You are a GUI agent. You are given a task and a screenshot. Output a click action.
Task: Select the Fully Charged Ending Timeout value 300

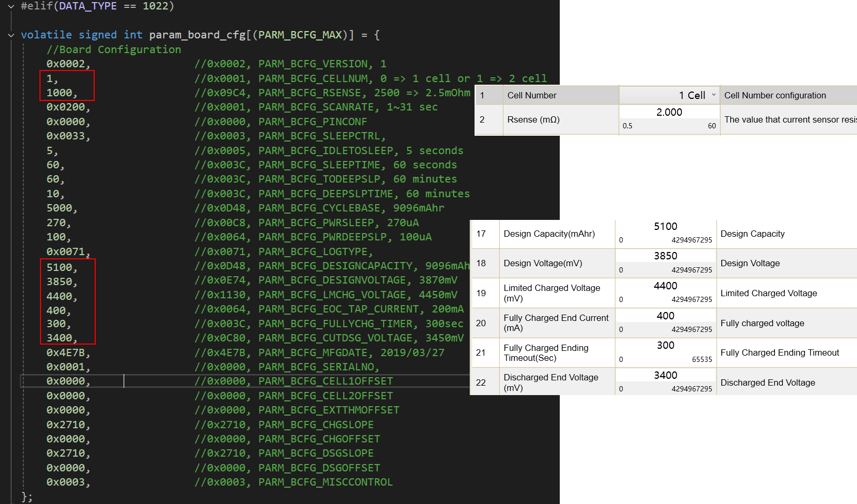tap(666, 345)
